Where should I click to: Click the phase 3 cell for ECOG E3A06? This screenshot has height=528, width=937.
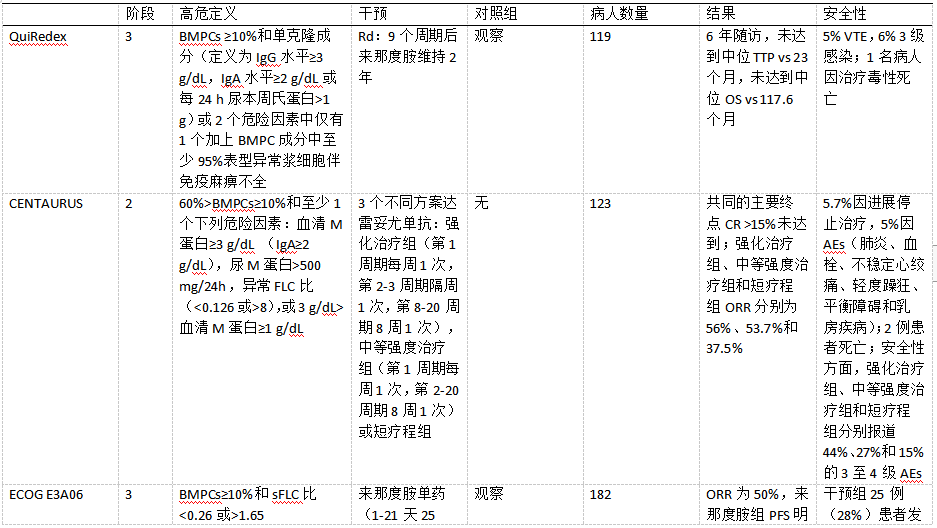tap(129, 495)
